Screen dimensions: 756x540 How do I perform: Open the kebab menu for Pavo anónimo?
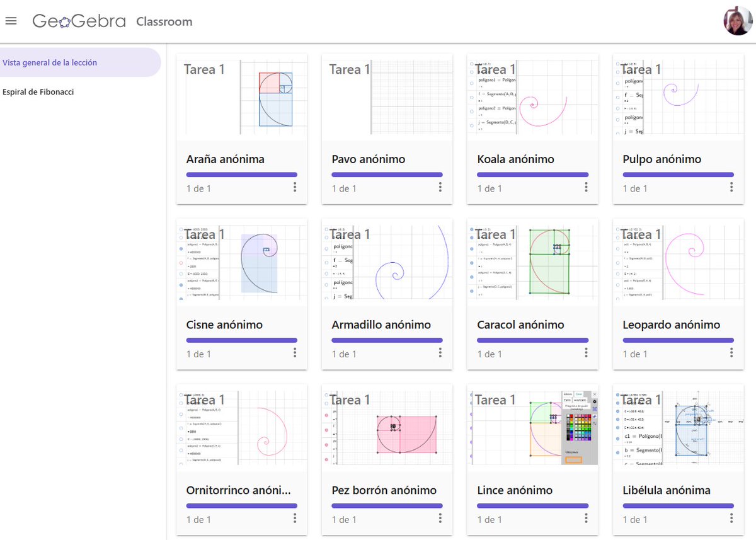pos(440,187)
